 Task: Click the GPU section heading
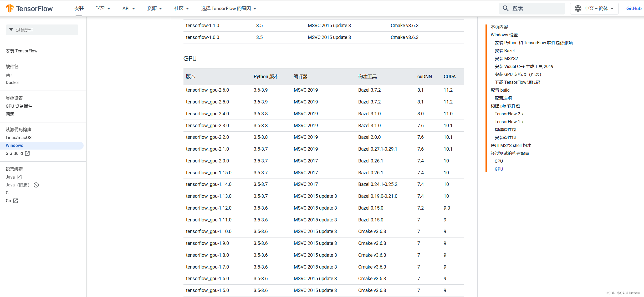coord(190,58)
